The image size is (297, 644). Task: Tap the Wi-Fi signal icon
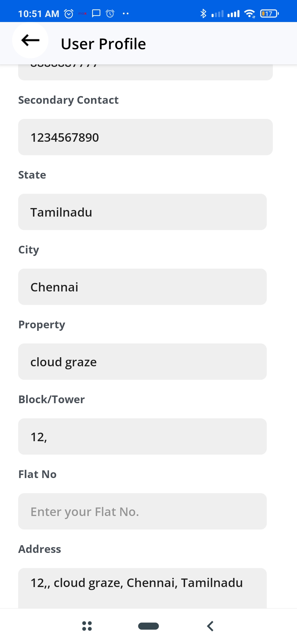(250, 13)
